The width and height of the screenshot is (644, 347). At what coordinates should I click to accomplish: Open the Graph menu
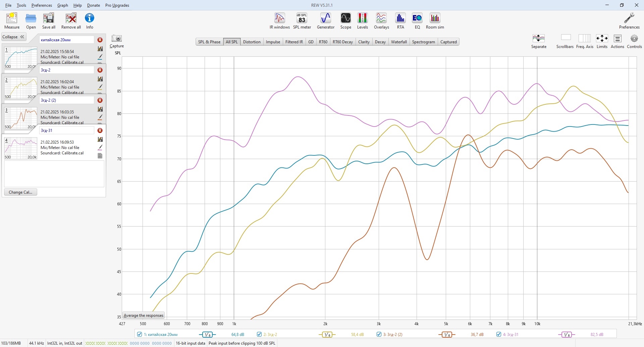click(63, 5)
